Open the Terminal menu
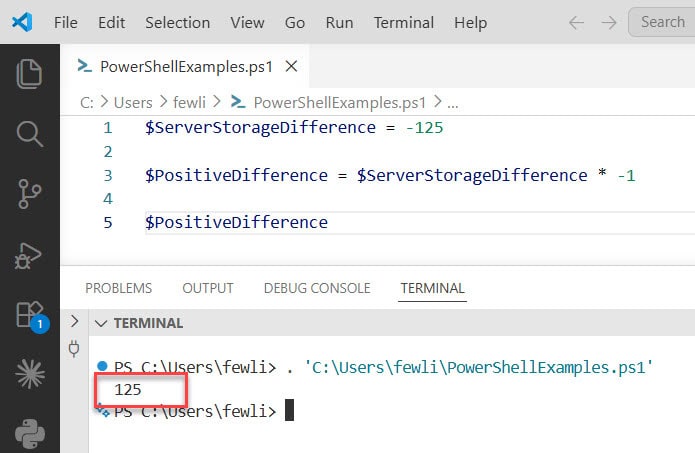The image size is (695, 453). coord(403,22)
